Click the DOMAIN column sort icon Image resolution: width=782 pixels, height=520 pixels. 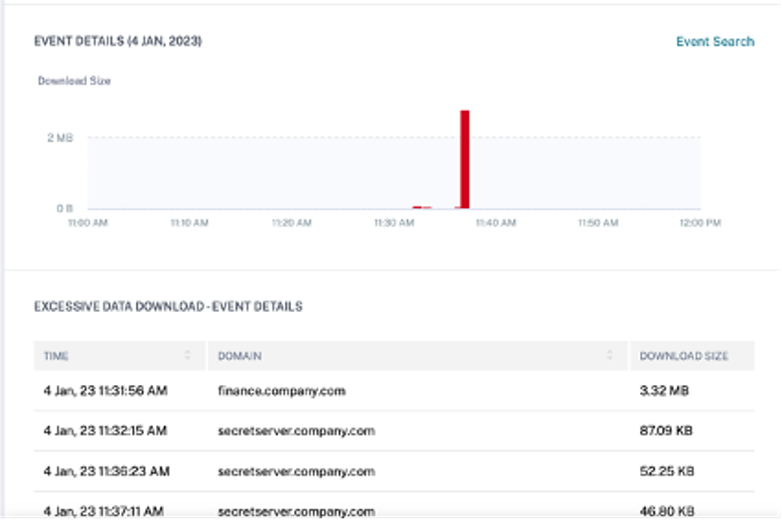coord(609,356)
